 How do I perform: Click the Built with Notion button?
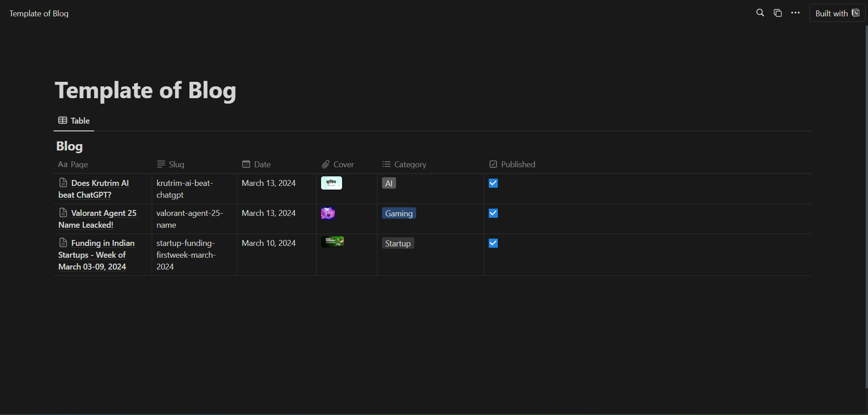point(837,13)
